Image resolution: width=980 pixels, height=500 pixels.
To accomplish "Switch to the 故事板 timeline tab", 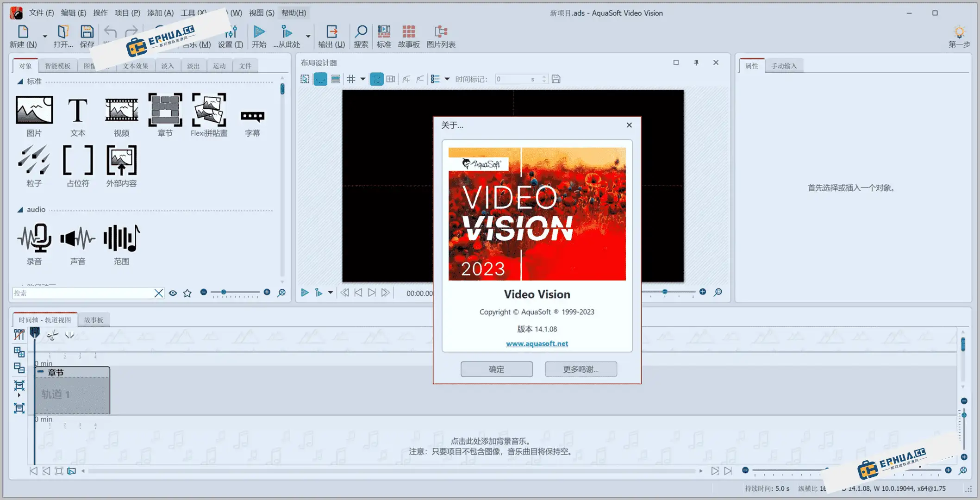I will tap(94, 320).
